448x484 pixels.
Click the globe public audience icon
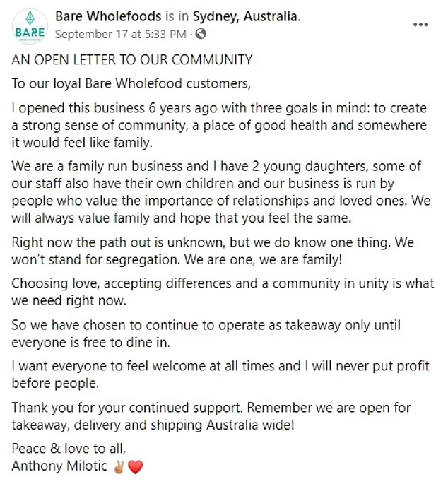click(x=201, y=34)
